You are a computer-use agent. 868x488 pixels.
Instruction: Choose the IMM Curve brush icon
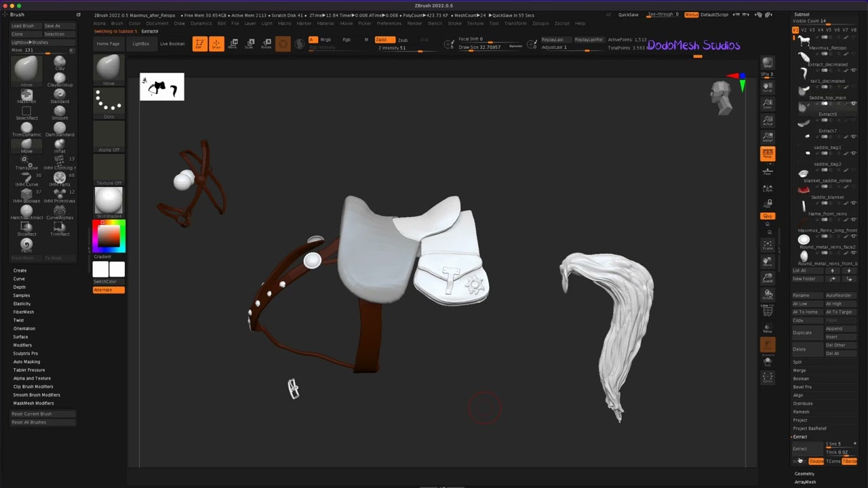click(x=26, y=178)
